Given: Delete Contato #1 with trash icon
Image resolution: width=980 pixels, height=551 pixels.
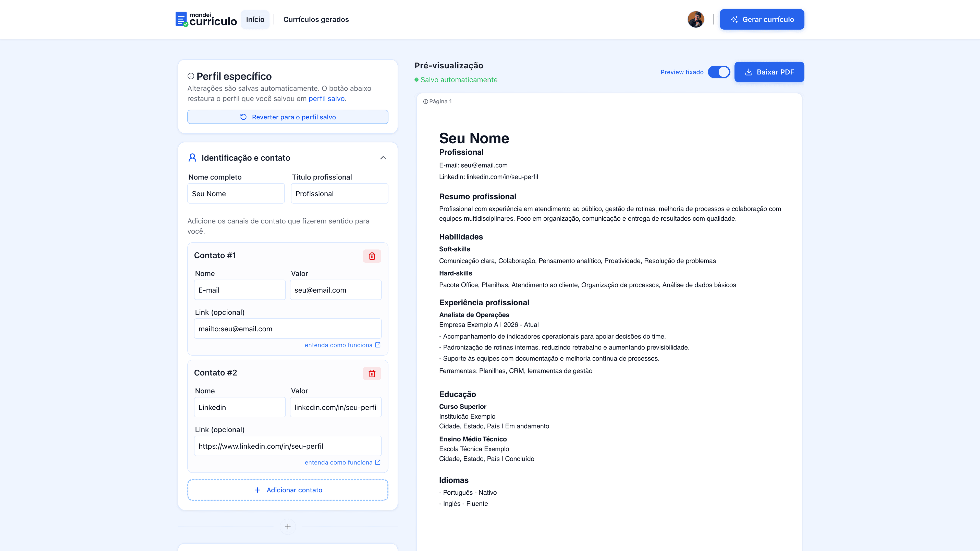Looking at the screenshot, I should tap(372, 256).
